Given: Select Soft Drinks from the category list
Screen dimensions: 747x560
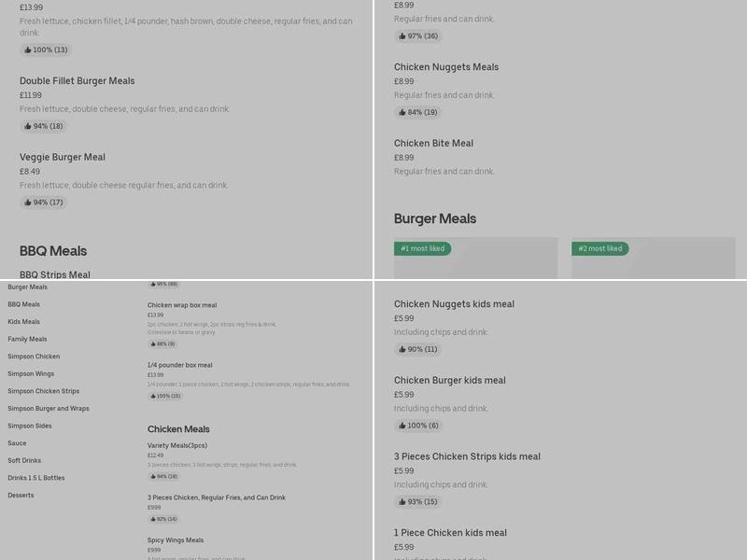Looking at the screenshot, I should tap(24, 460).
